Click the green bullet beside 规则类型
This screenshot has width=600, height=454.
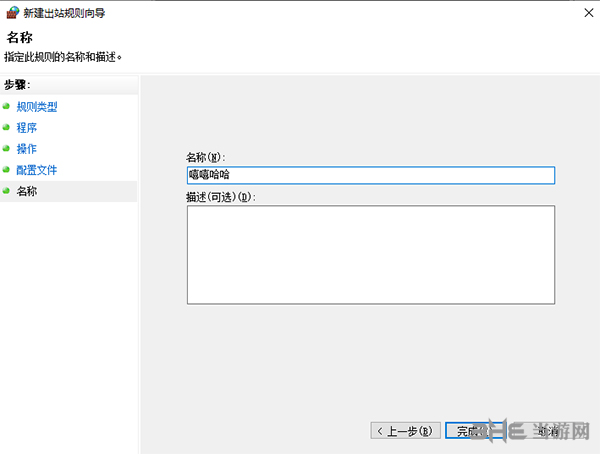point(6,106)
